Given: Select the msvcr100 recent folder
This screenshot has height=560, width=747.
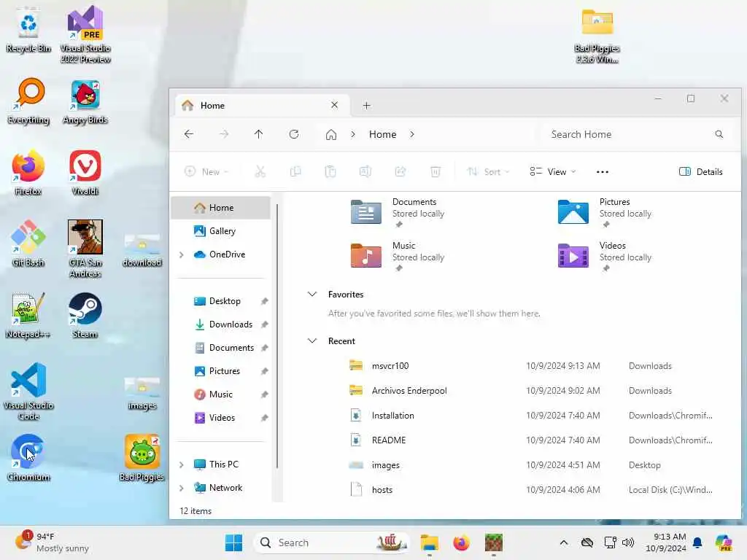Looking at the screenshot, I should click(531, 366).
